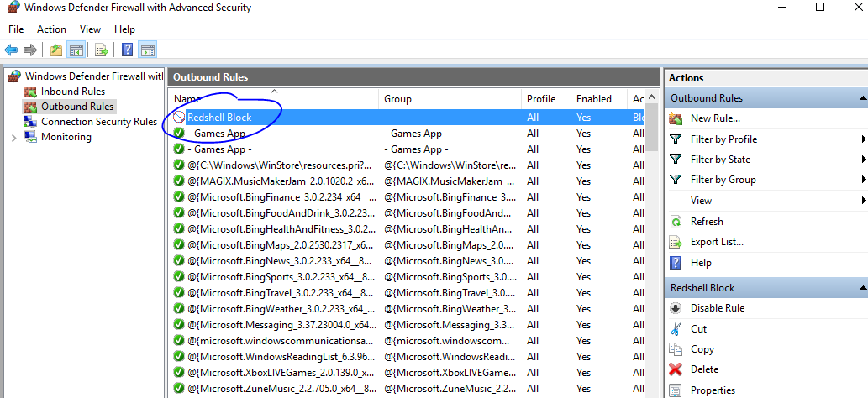Click the Forward arrow toolbar icon

point(29,50)
